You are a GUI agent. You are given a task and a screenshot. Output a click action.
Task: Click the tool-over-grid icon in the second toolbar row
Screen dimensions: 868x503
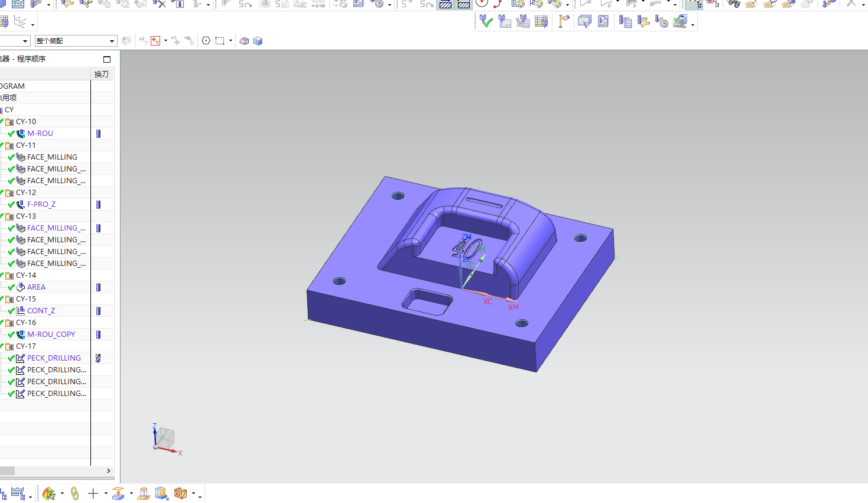coord(541,22)
